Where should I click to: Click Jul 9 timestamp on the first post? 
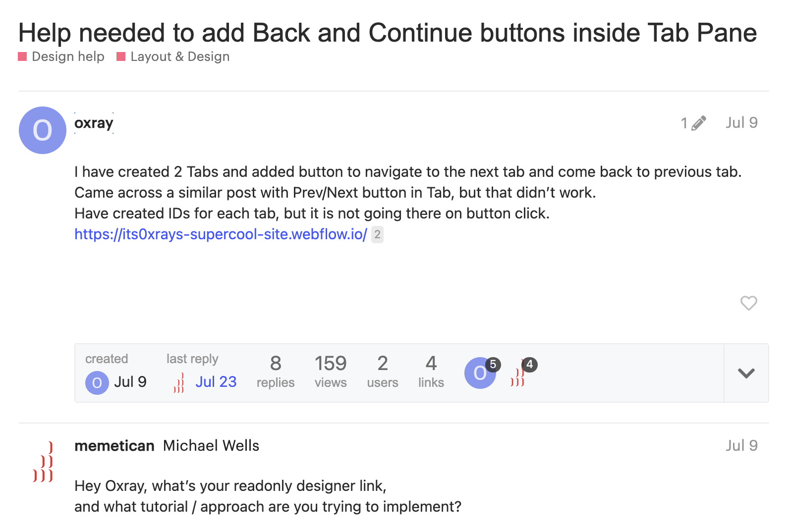[741, 122]
